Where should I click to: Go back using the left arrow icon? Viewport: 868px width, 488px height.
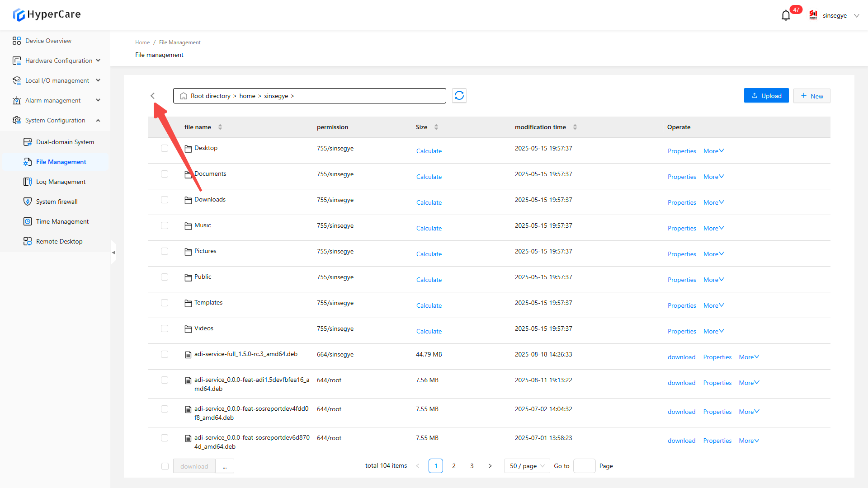152,96
